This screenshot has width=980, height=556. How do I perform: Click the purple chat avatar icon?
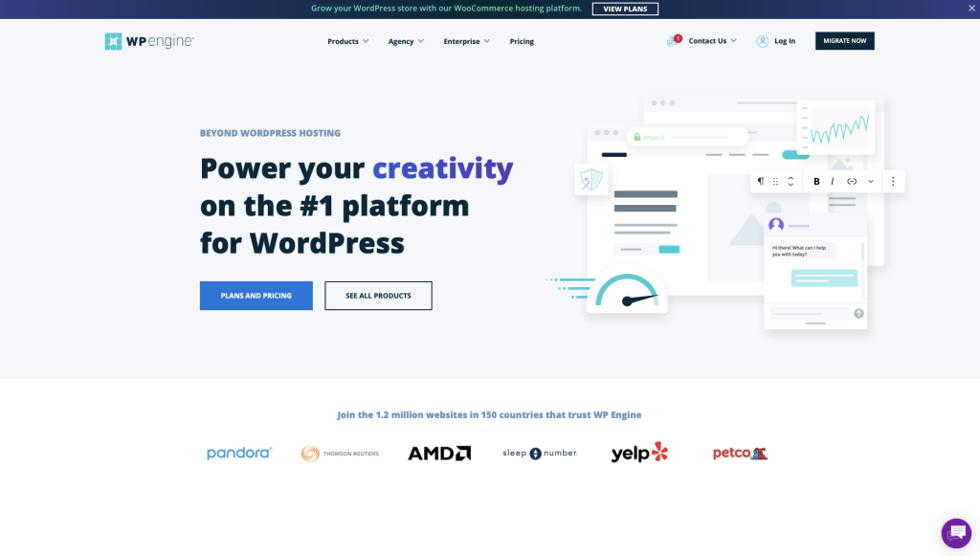pyautogui.click(x=775, y=225)
